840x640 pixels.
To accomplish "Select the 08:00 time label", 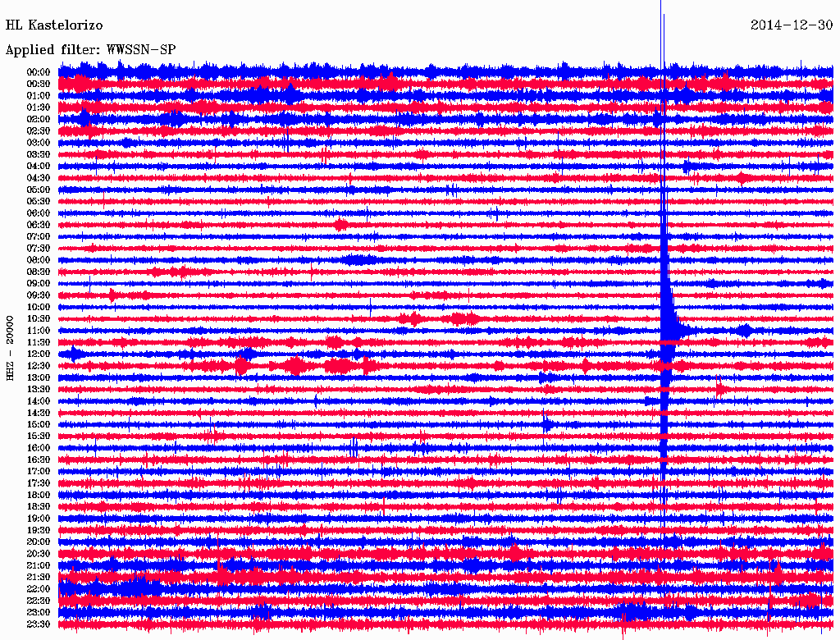I will point(39,260).
